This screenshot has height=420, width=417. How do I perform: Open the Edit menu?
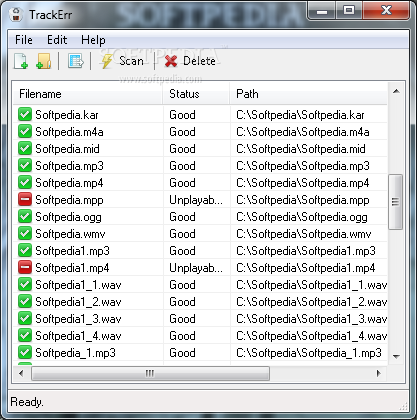coord(57,40)
